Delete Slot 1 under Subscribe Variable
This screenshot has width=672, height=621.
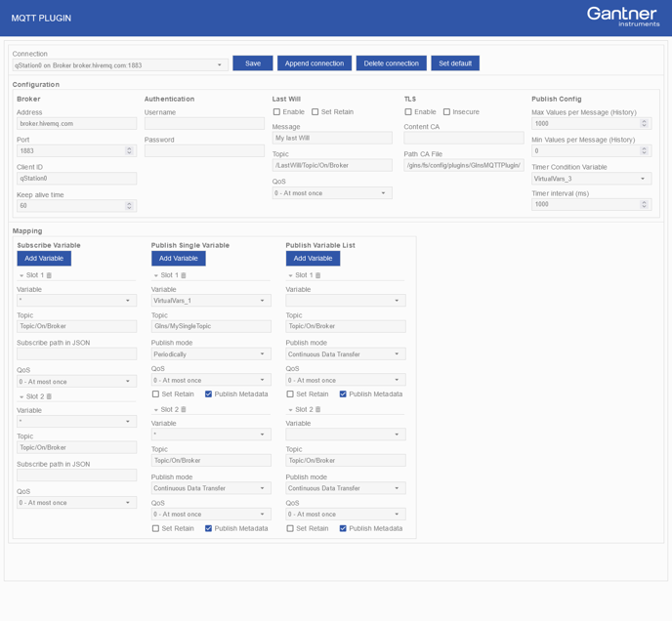coord(50,275)
